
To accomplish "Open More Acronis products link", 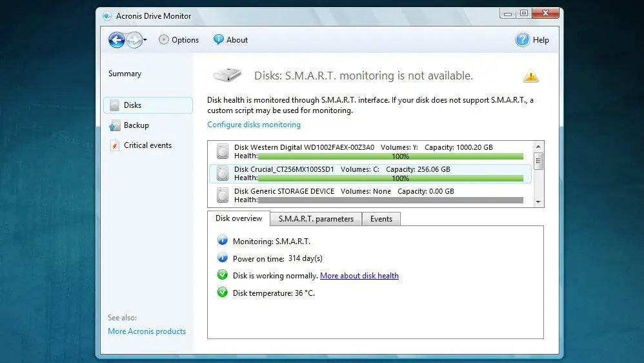I will (x=147, y=331).
